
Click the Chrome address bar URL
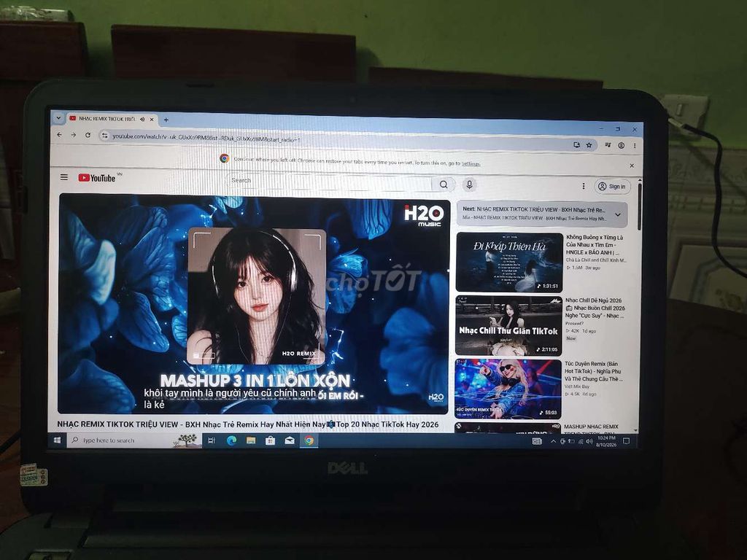[206, 138]
